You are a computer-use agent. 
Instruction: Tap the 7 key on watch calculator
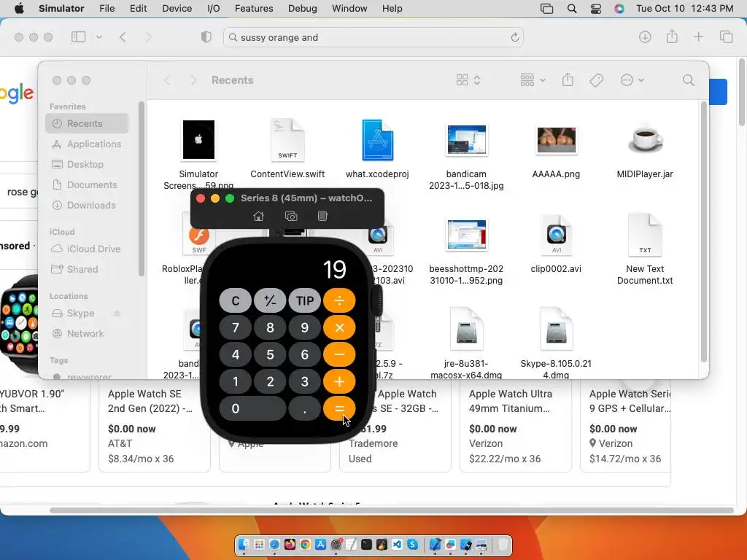(x=236, y=327)
